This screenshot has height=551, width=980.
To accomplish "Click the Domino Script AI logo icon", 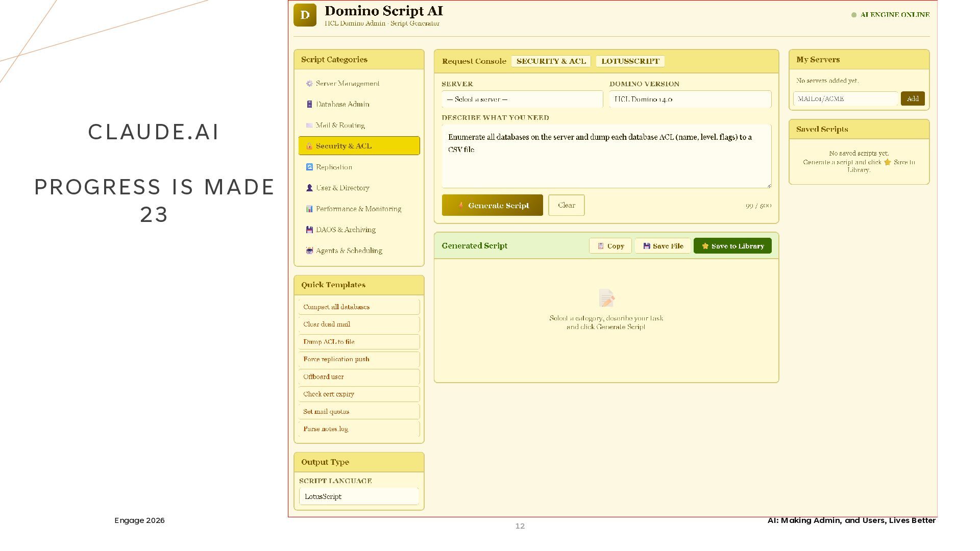I will click(305, 15).
